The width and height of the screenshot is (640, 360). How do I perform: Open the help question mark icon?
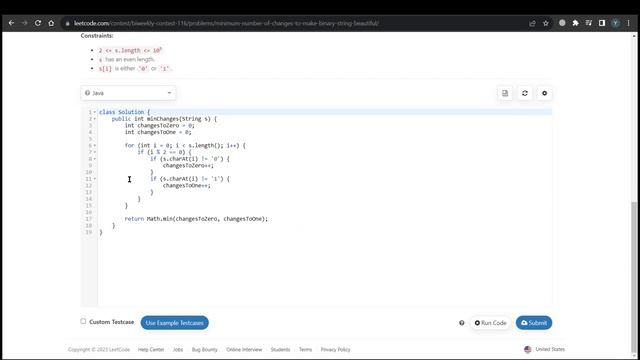coord(462,323)
